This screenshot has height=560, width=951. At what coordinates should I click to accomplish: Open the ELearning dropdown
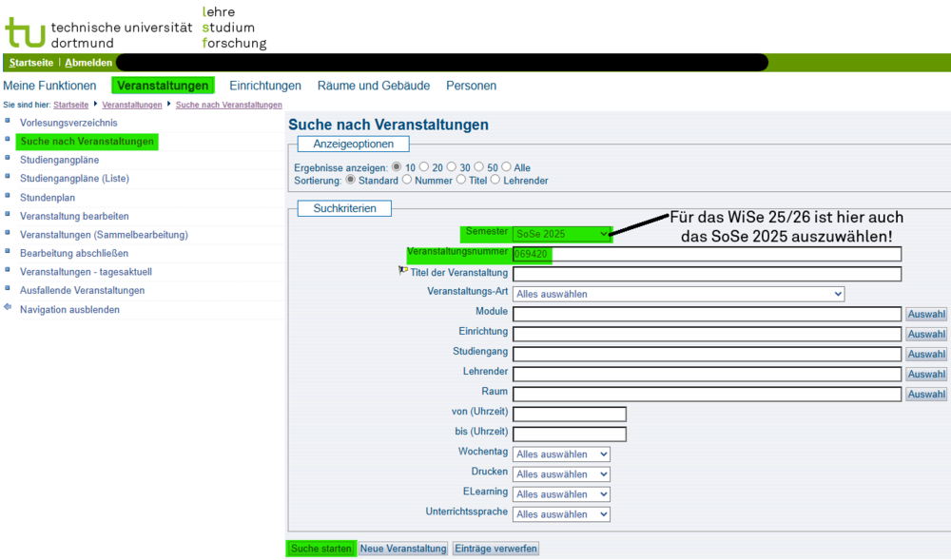(562, 494)
